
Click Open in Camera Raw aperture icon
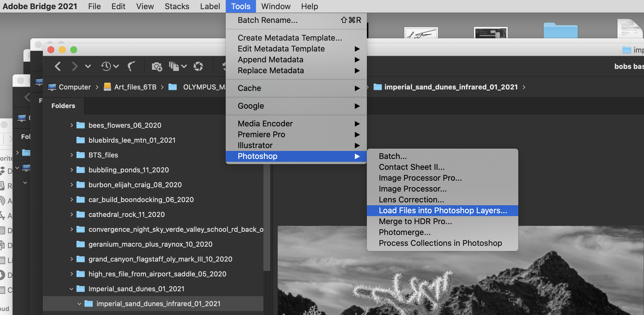[x=198, y=66]
